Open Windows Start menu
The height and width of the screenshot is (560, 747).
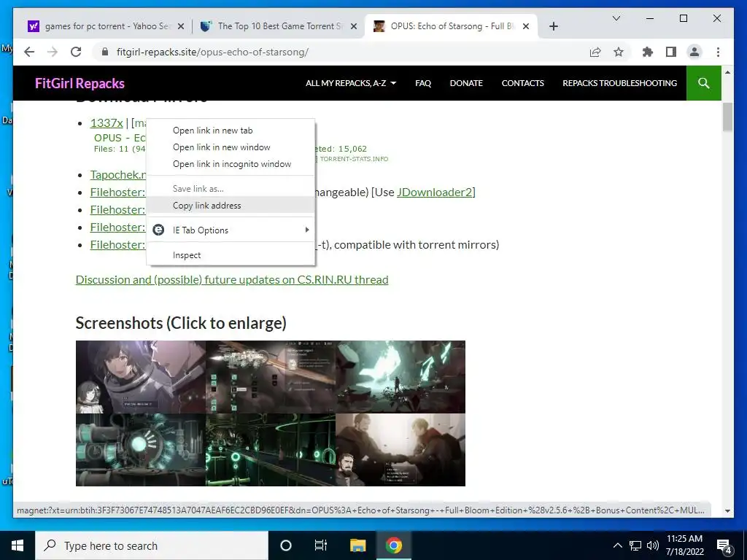click(x=18, y=545)
